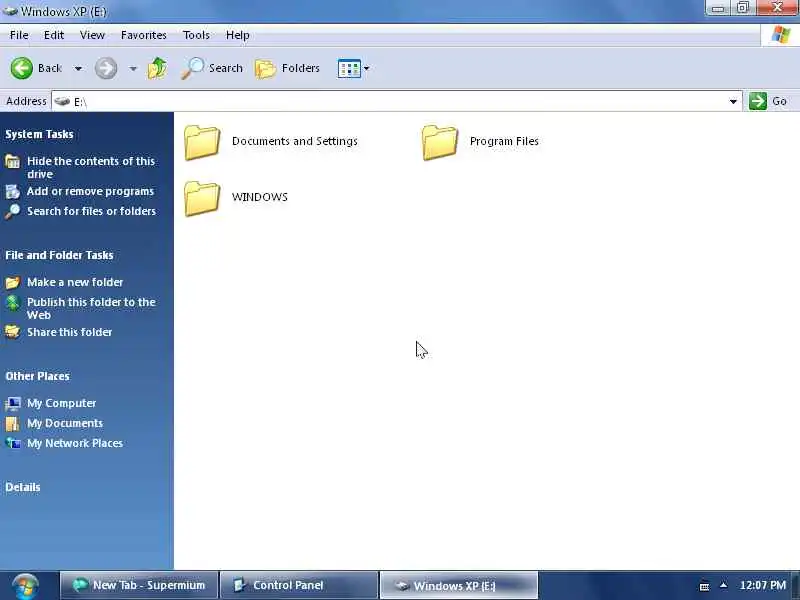Open the Edit menu
800x600 pixels.
[x=54, y=35]
